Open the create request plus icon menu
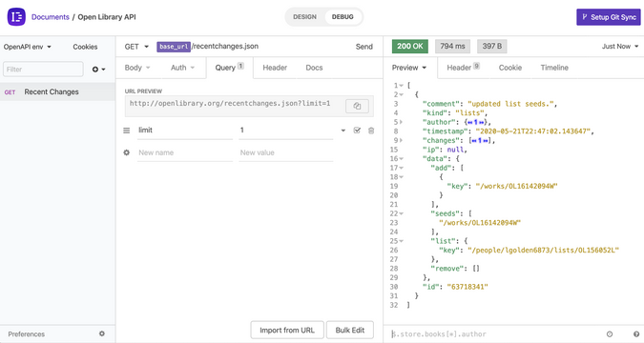Image resolution: width=644 pixels, height=343 pixels. click(x=98, y=70)
